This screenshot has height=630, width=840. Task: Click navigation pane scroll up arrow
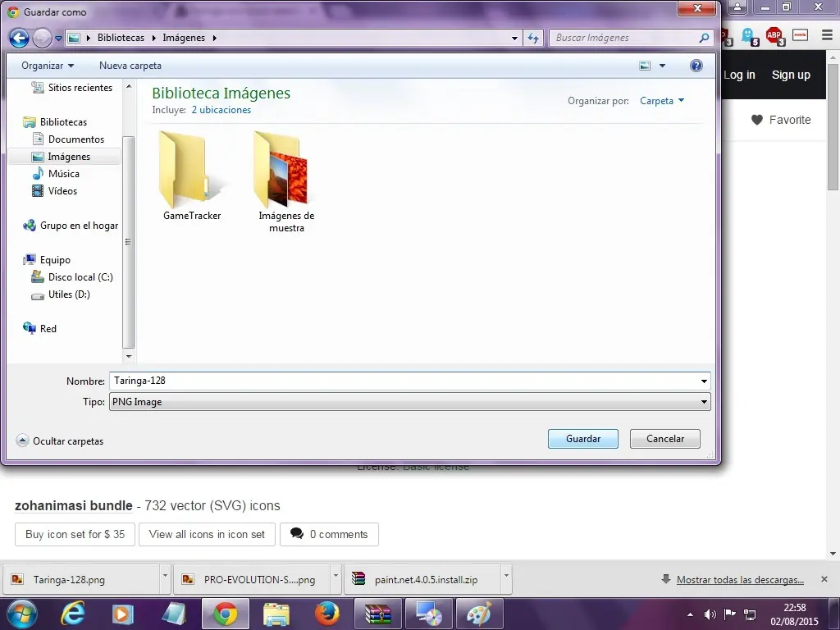pos(129,86)
